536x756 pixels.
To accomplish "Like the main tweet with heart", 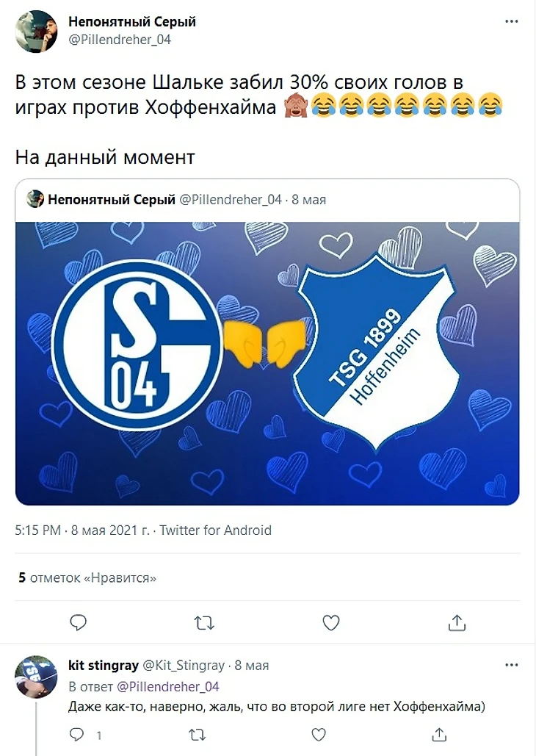I will click(331, 622).
